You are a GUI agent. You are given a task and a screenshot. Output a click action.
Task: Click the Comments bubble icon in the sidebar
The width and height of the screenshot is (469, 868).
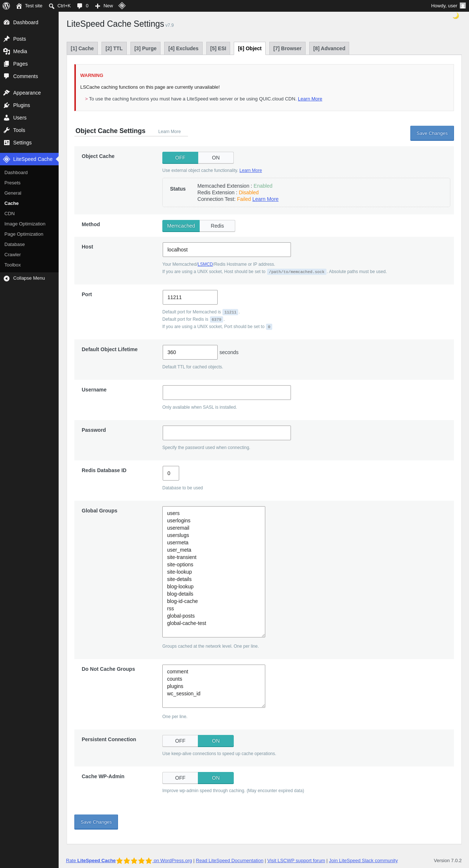[7, 76]
